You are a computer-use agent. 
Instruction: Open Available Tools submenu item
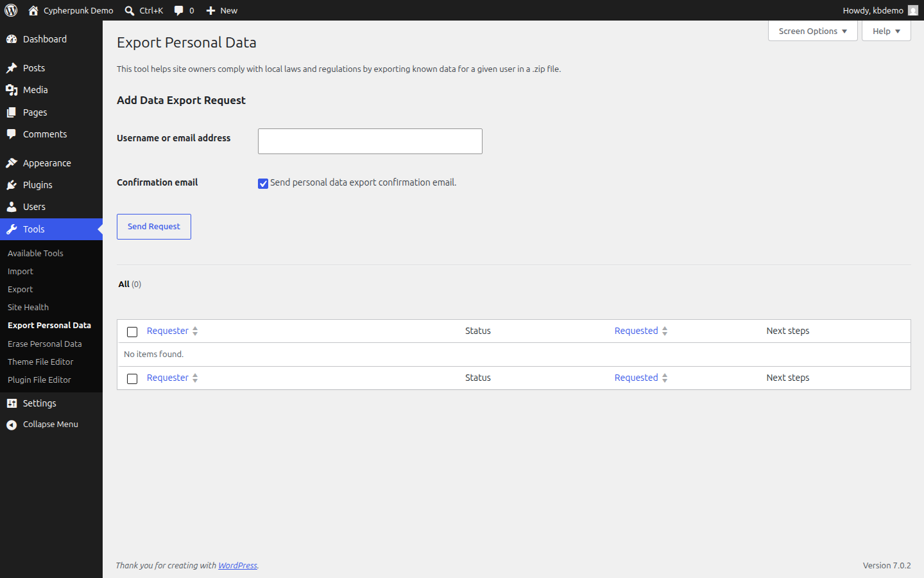(x=35, y=253)
